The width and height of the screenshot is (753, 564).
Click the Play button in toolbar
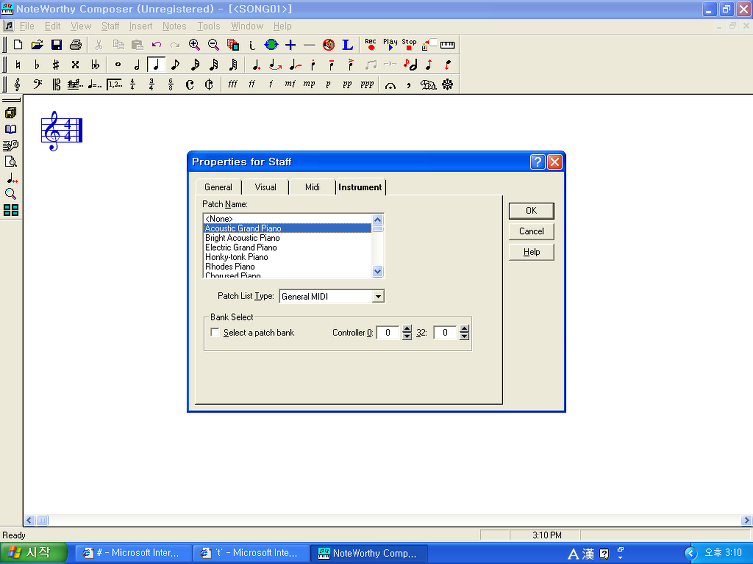[390, 45]
